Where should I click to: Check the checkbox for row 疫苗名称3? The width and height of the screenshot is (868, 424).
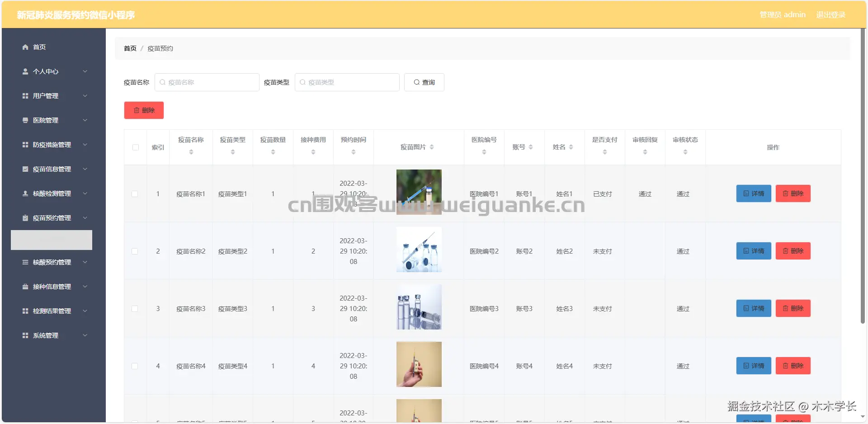tap(135, 309)
